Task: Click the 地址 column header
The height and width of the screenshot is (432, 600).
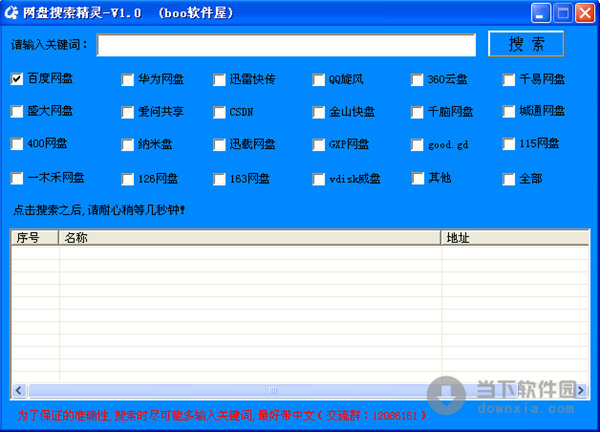Action: [515, 238]
